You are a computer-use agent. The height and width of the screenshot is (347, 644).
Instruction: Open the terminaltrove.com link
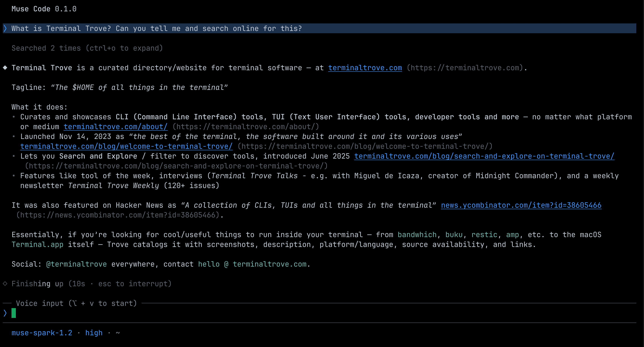(x=365, y=68)
